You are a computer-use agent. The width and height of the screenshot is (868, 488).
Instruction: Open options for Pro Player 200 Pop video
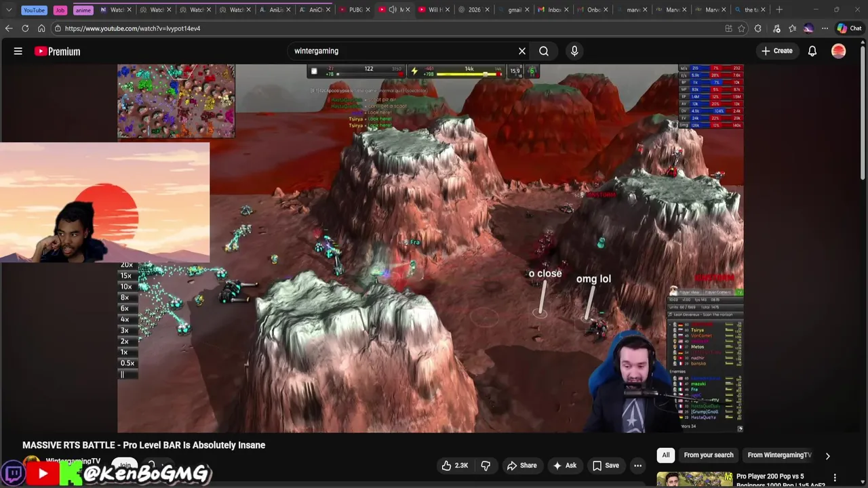(x=835, y=478)
